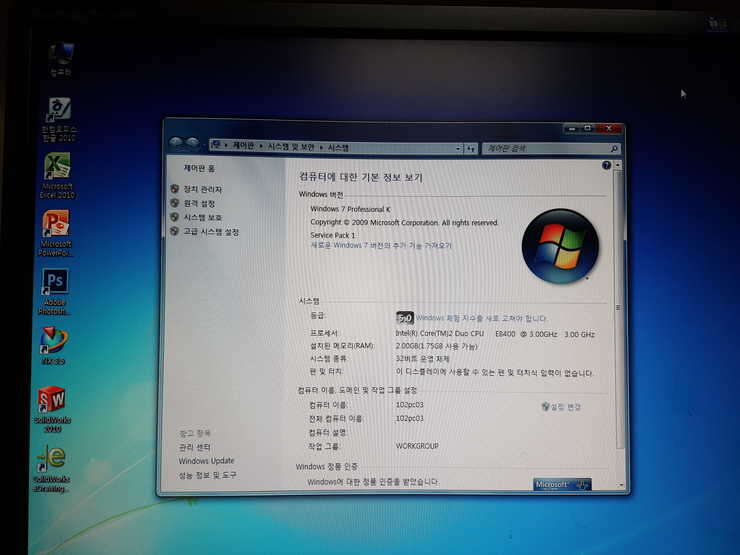Open Microsoft PowerPoint desktop shortcut
740x555 pixels.
[56, 233]
